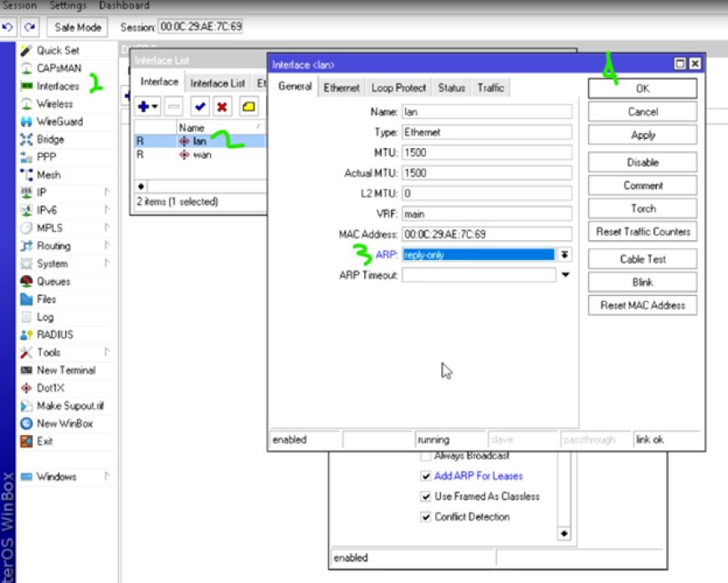
Task: Click the blue plus Add button
Action: [148, 107]
